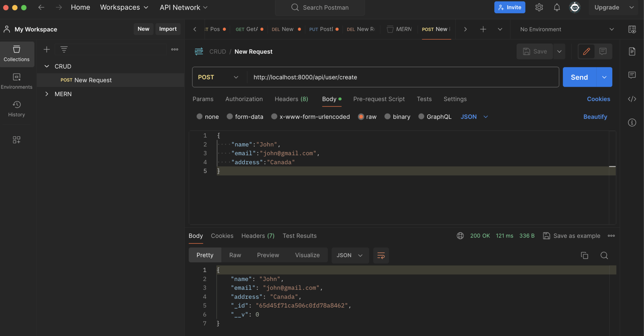
Task: Click the Send button
Action: pos(579,77)
